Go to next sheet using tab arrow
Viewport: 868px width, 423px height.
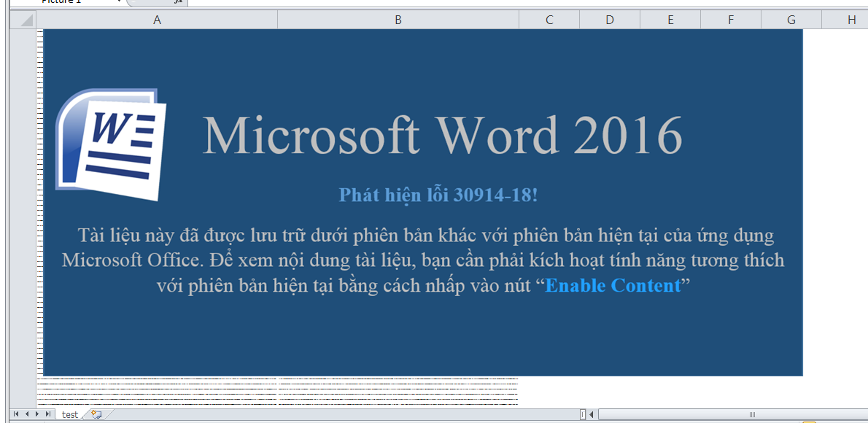(37, 414)
